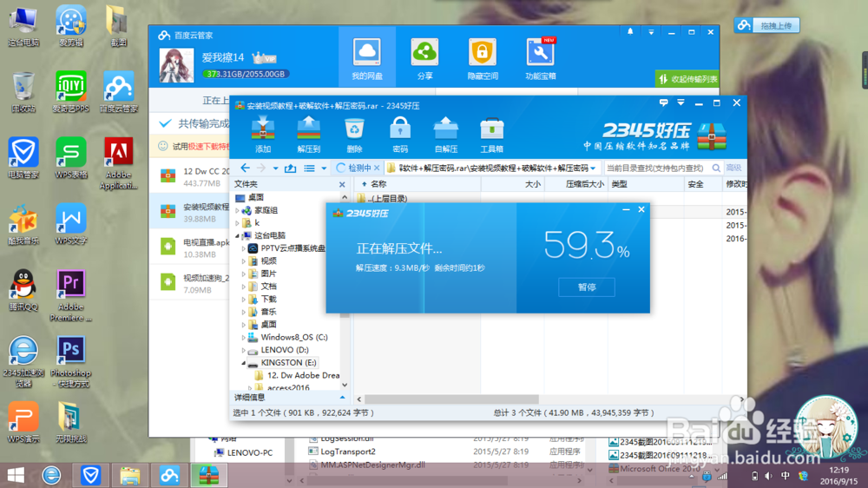Screen dimensions: 868x488
Task: Click the notification bell in 百度云管家
Action: (x=630, y=32)
